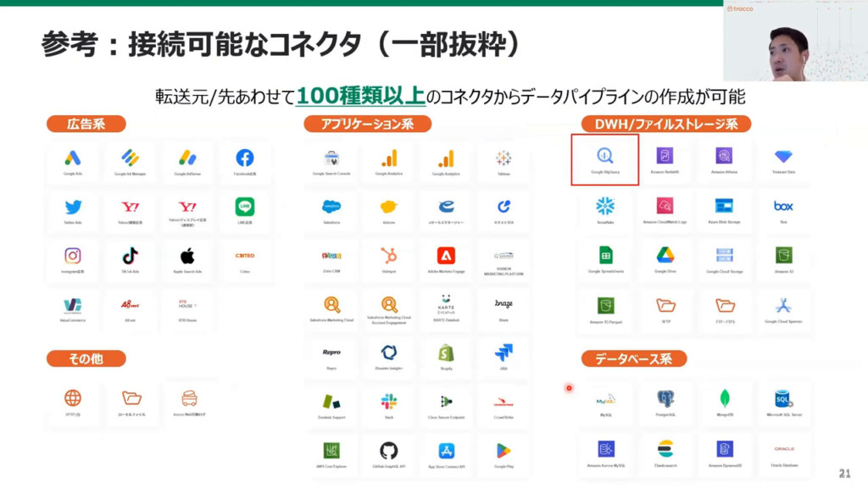The width and height of the screenshot is (868, 488).
Task: Select the GitHub GraphQL API icon
Action: 389,451
